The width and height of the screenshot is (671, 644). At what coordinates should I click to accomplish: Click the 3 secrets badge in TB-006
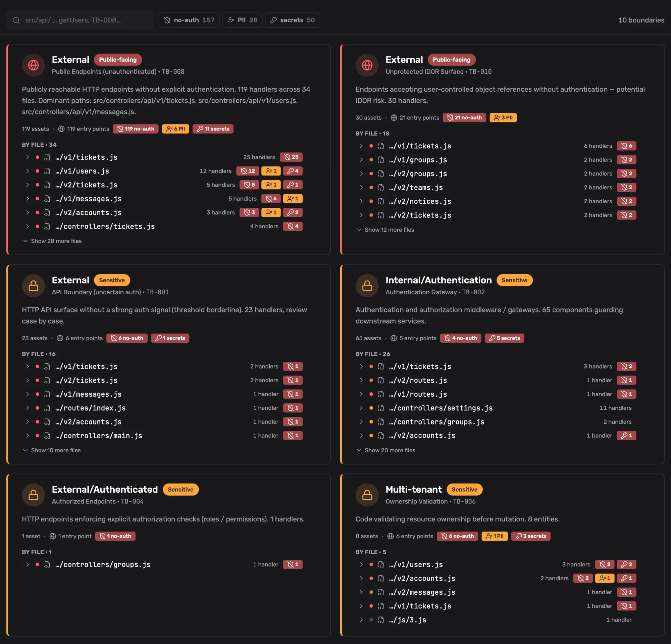click(x=531, y=536)
